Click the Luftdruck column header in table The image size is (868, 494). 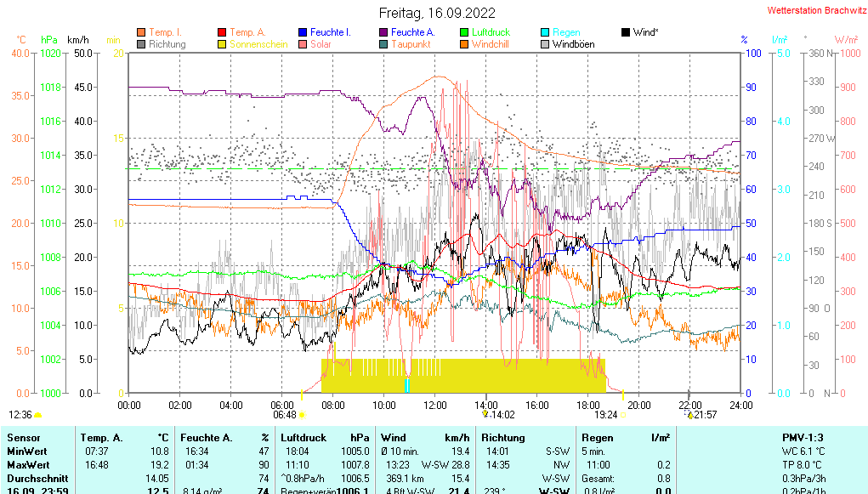coord(303,437)
